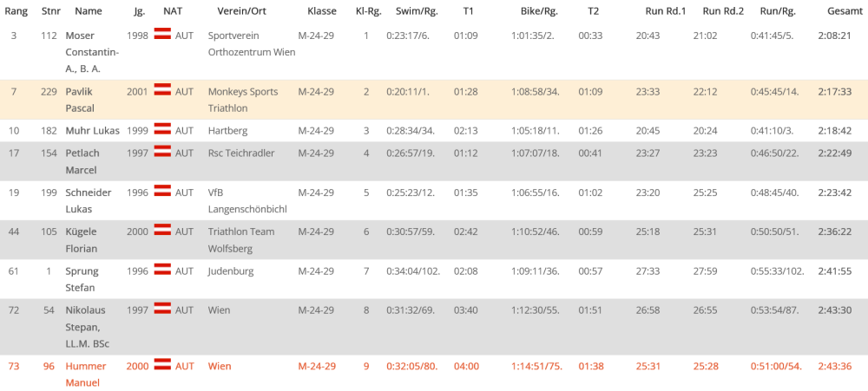This screenshot has height=391, width=868.
Task: Click total time 2:08:21 for Moser
Action: [834, 36]
